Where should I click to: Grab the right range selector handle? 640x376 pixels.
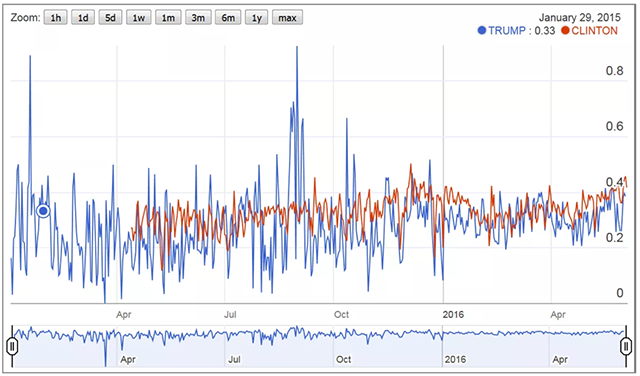coord(626,347)
